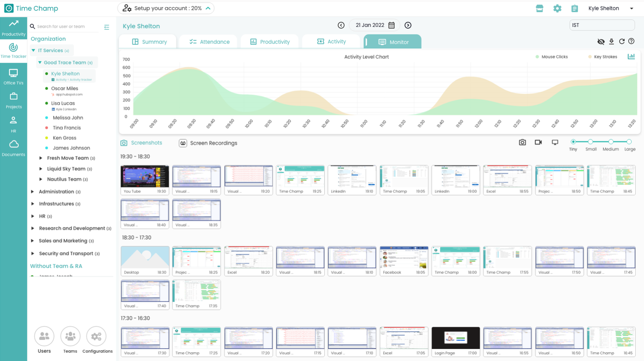
Task: Open the bar chart view on the Activity chart
Action: point(631,56)
